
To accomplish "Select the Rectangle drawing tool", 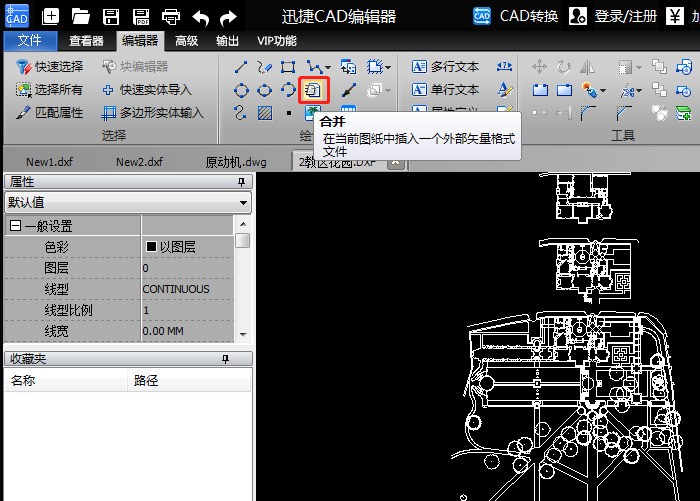I will click(288, 67).
